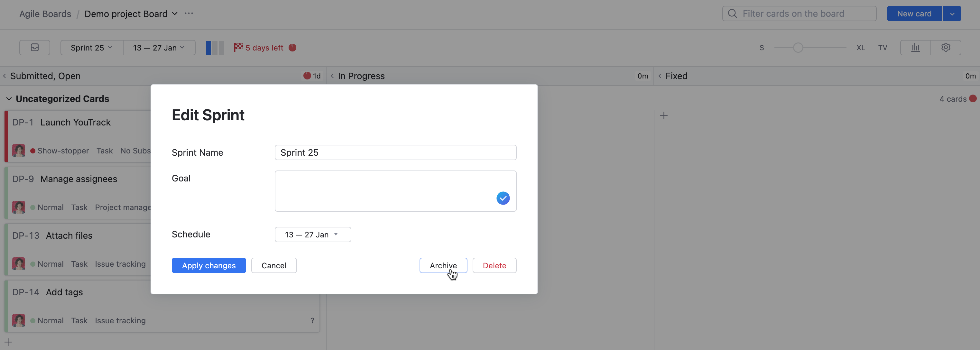Screen dimensions: 980x350
Task: Switch to TV mode
Action: pyautogui.click(x=883, y=48)
